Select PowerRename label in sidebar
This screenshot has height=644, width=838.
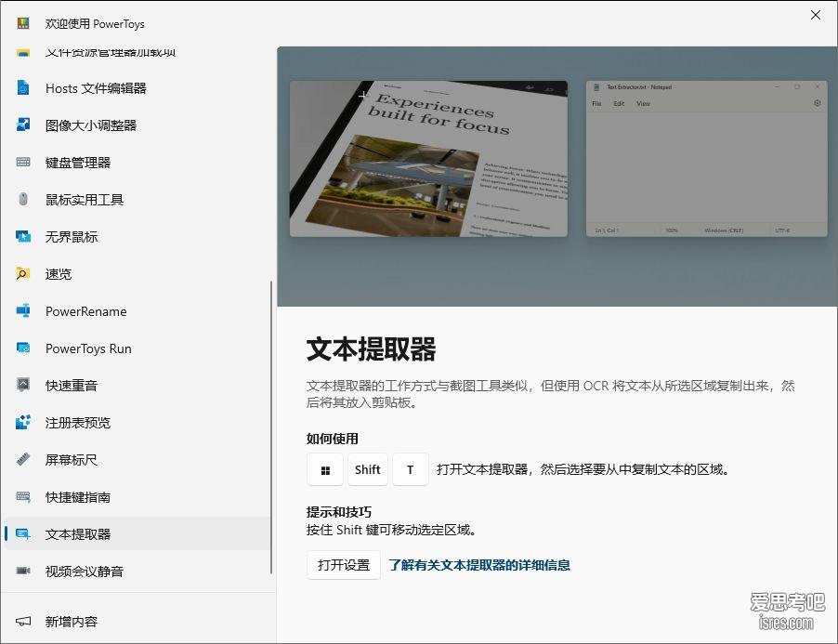pos(86,311)
